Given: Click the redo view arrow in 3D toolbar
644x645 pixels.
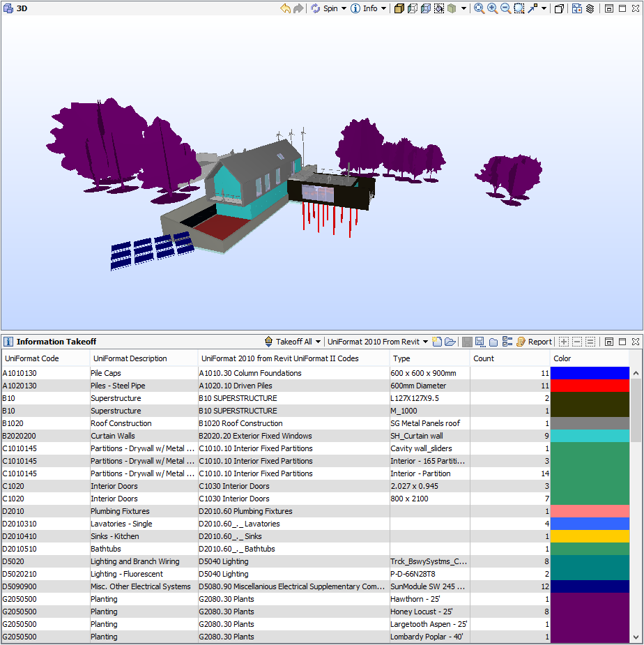Looking at the screenshot, I should point(298,8).
